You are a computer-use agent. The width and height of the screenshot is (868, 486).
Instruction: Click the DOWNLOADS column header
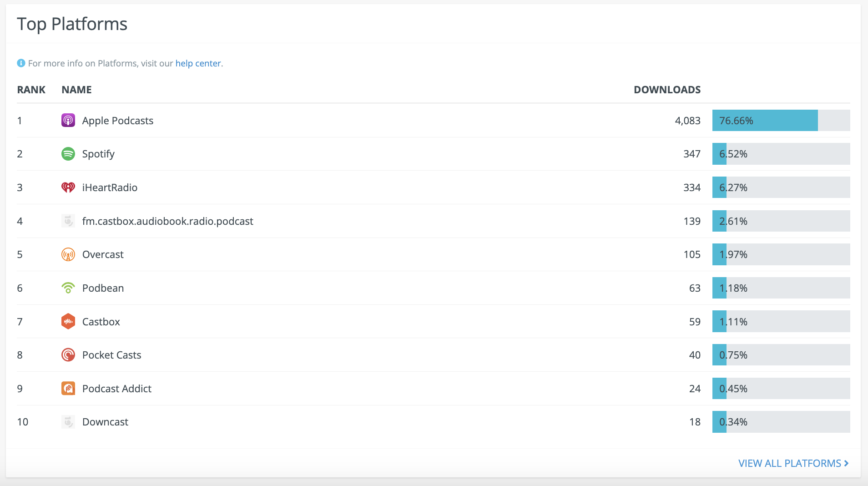coord(667,90)
